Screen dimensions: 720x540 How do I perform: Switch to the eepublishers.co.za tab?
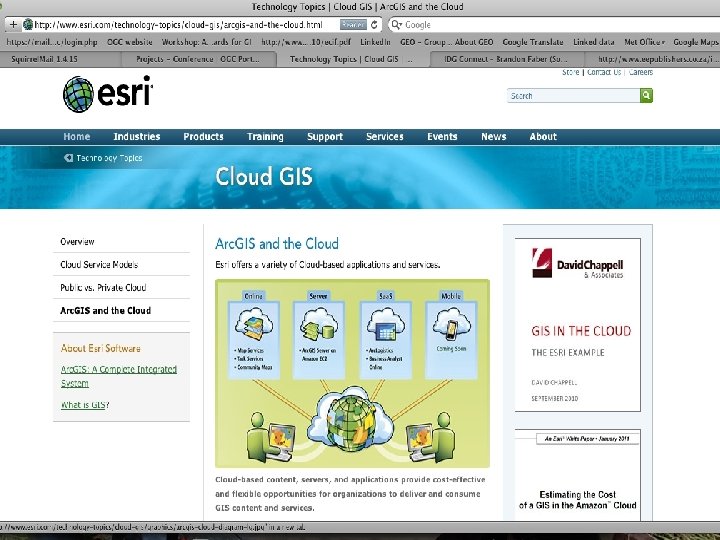(x=652, y=59)
